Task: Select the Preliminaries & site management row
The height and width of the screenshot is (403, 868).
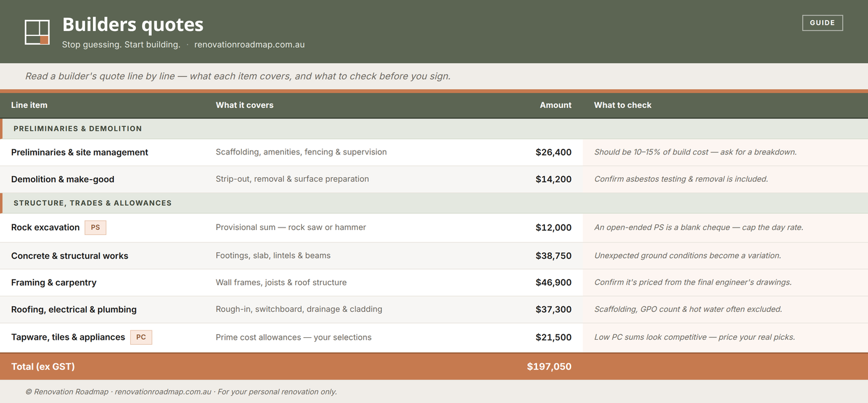Action: tap(434, 153)
